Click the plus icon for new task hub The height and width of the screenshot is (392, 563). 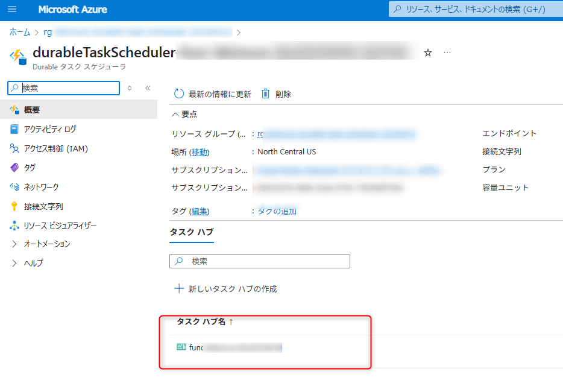(179, 288)
